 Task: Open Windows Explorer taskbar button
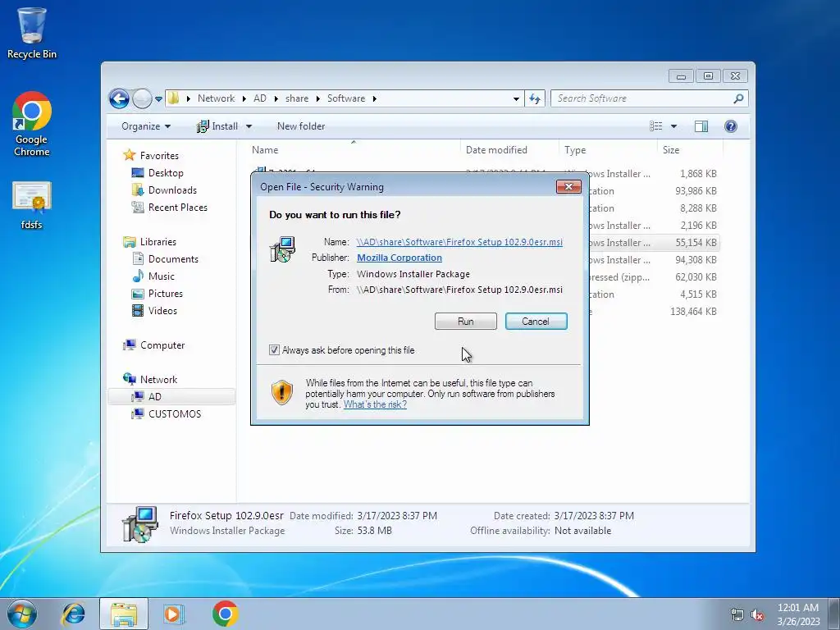pos(124,614)
